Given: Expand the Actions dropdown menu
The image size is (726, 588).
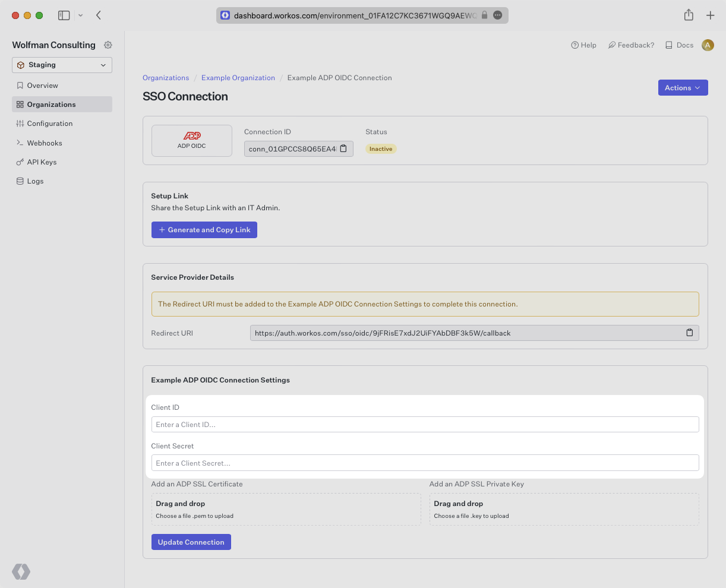Looking at the screenshot, I should 683,87.
